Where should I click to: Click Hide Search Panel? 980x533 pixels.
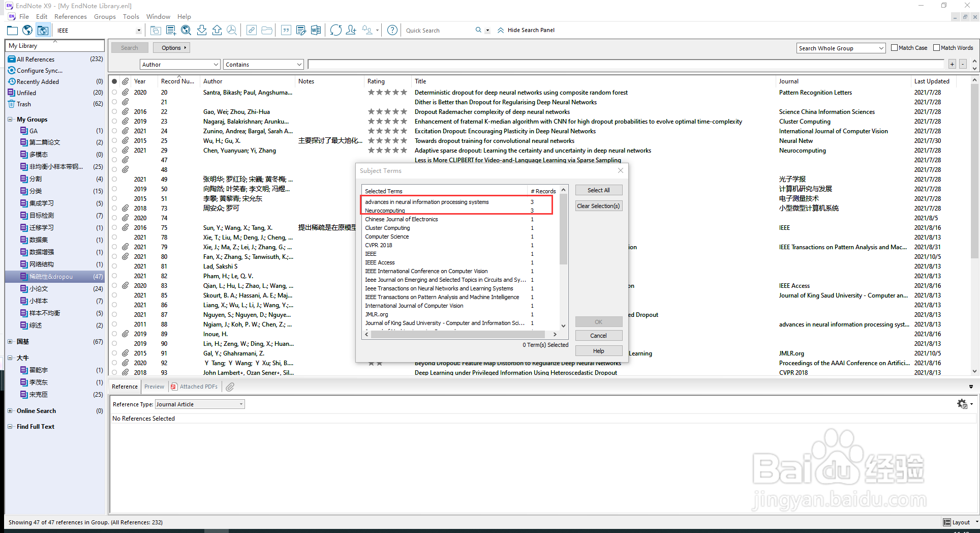coord(526,30)
